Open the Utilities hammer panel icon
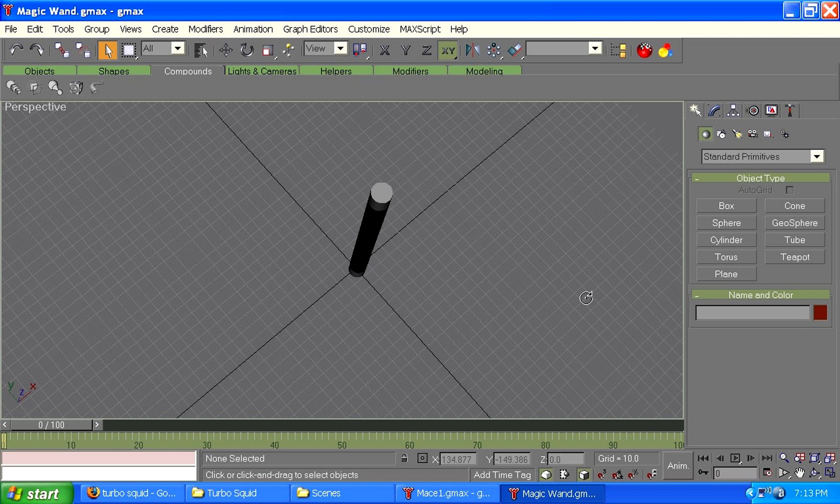 click(x=790, y=111)
